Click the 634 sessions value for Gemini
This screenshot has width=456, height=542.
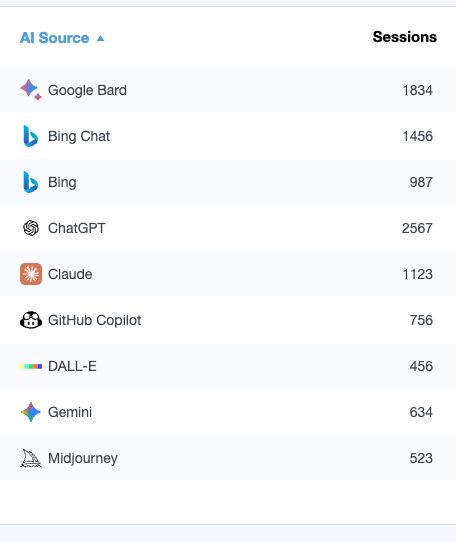click(x=421, y=412)
